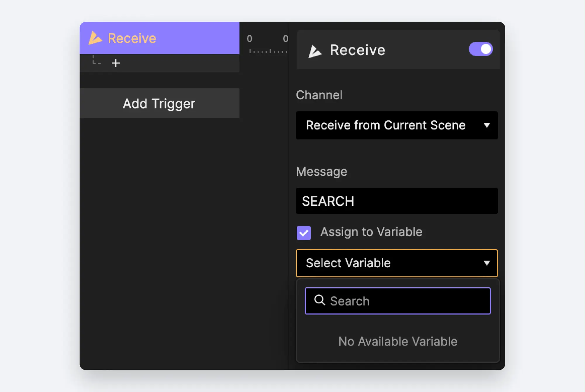Image resolution: width=585 pixels, height=392 pixels.
Task: Click the Message field containing SEARCH
Action: point(396,201)
